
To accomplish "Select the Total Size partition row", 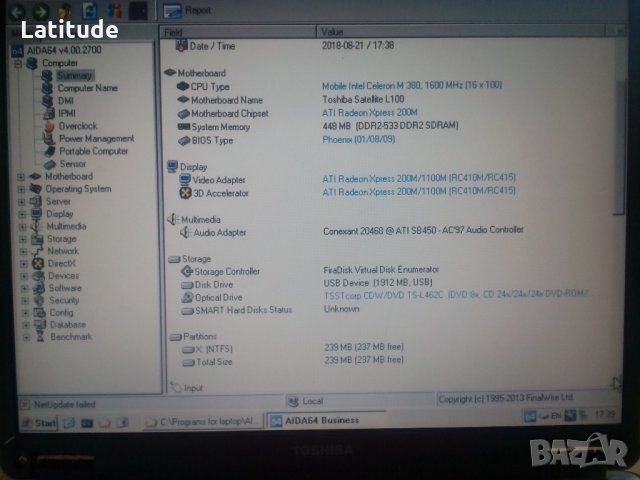I will pyautogui.click(x=293, y=362).
